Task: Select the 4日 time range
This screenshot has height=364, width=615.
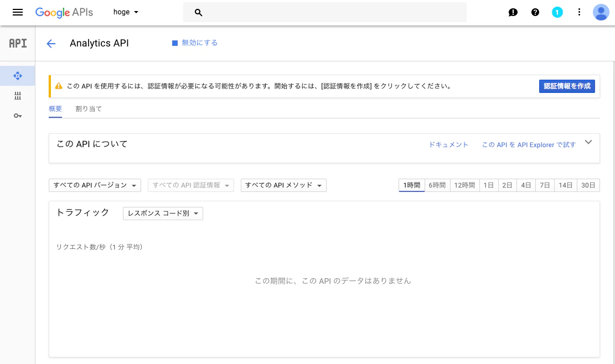Action: click(x=526, y=185)
